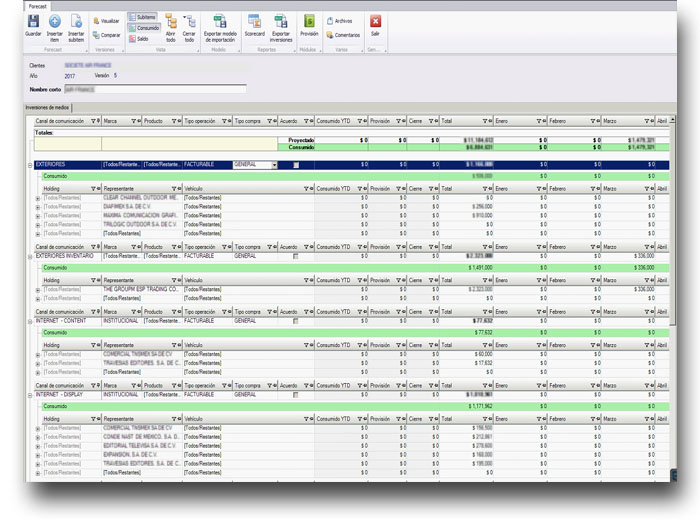700x520 pixels.
Task: Open Exportar modelo de importación
Action: click(220, 23)
